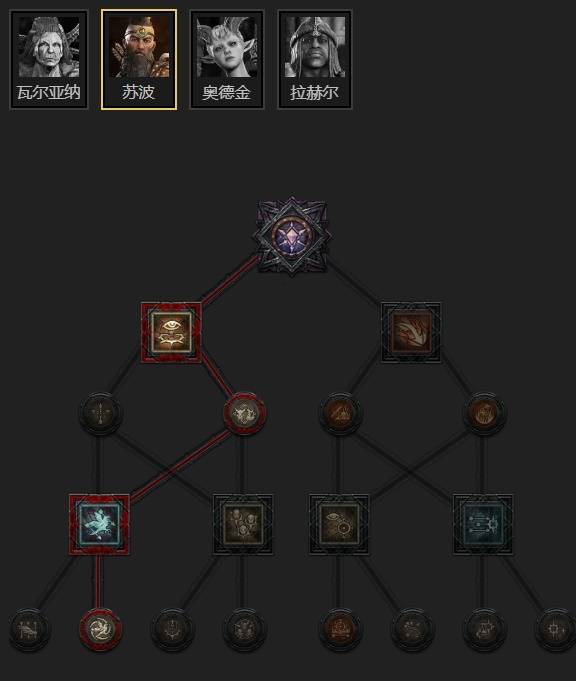Pick the brown-tinted circle in bottom row

[340, 629]
